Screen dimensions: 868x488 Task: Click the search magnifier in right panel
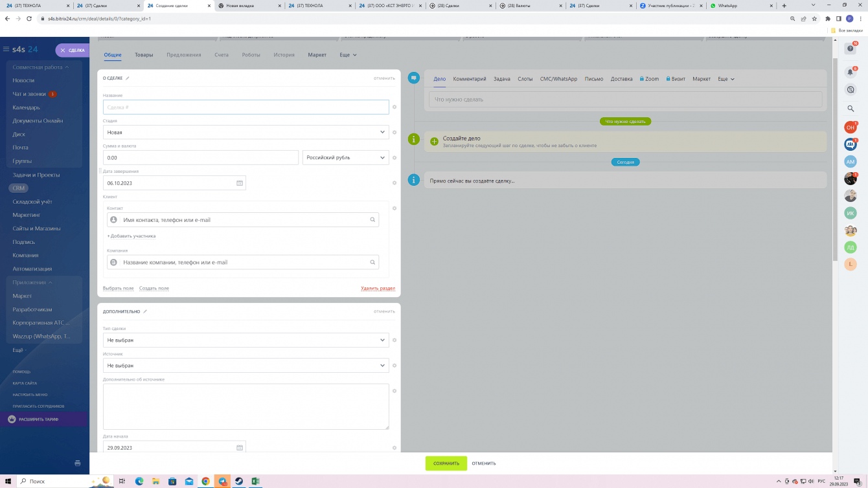point(851,109)
